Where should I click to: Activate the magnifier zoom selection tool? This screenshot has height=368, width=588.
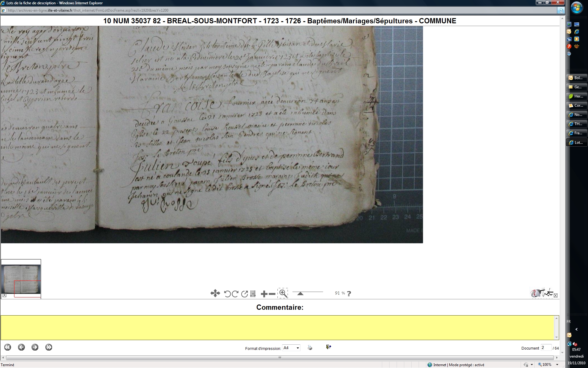tap(283, 293)
